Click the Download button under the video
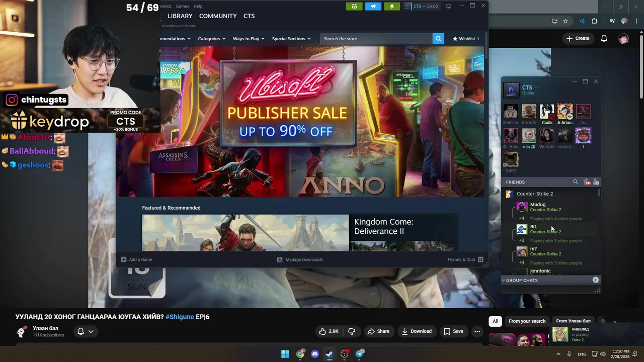This screenshot has height=362, width=644. [417, 331]
